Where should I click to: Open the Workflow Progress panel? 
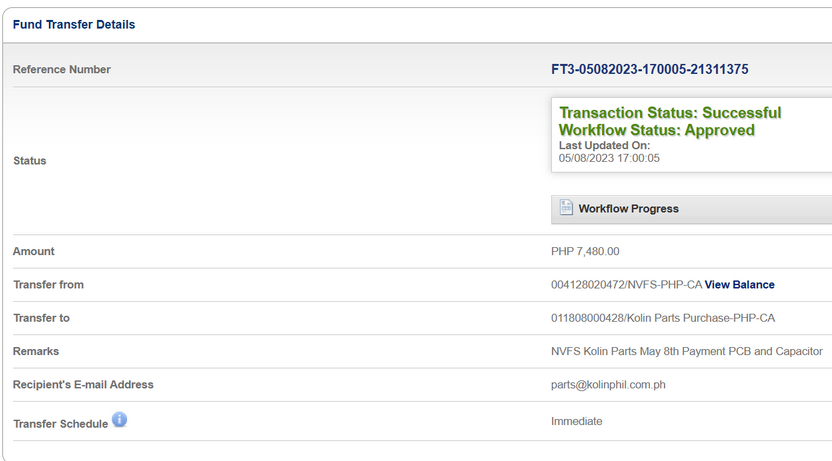click(628, 209)
